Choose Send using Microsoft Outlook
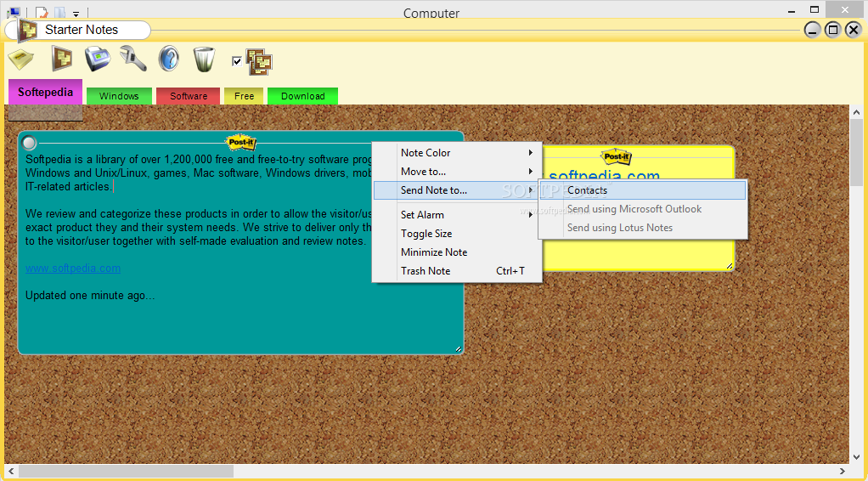Image resolution: width=868 pixels, height=481 pixels. (x=643, y=209)
